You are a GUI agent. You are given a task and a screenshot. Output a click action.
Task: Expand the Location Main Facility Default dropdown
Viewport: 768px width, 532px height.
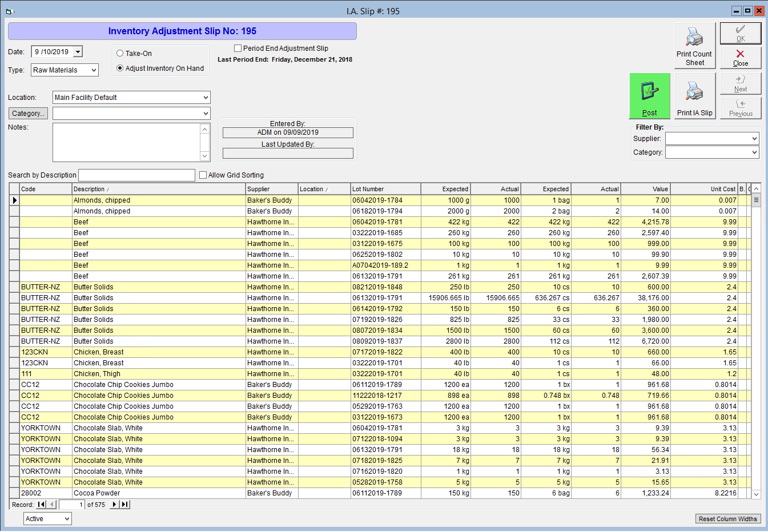pos(131,98)
